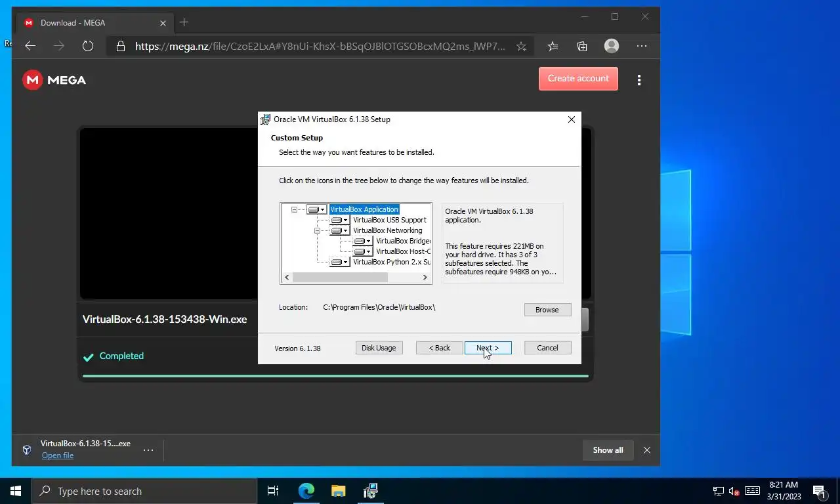Image resolution: width=840 pixels, height=504 pixels.
Task: Open Task View on the taskbar
Action: [273, 491]
